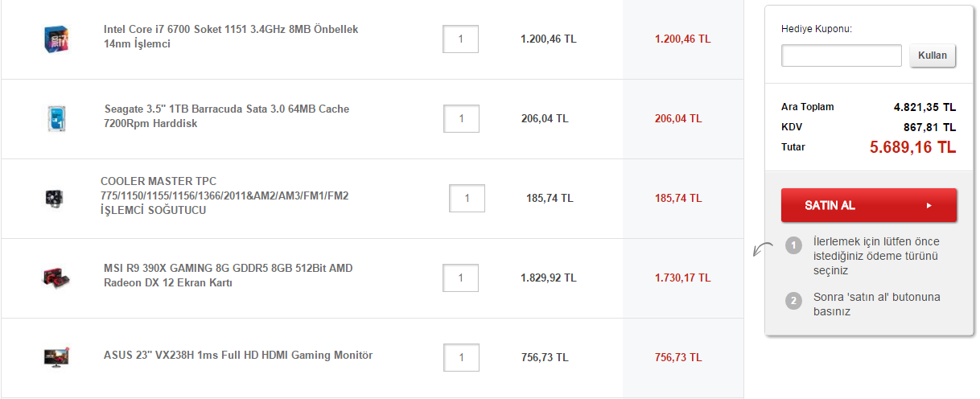Click the step 1 circle icon
This screenshot has width=980, height=399.
point(794,245)
